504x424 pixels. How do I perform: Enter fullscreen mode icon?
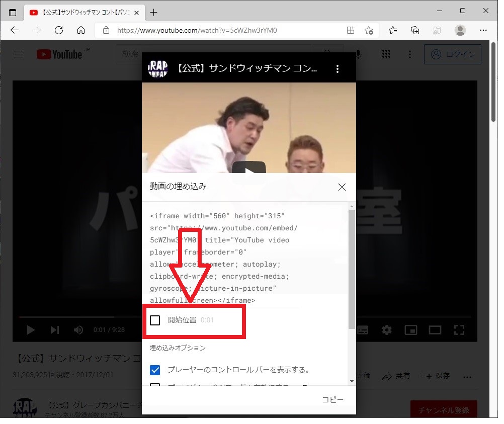(x=459, y=330)
